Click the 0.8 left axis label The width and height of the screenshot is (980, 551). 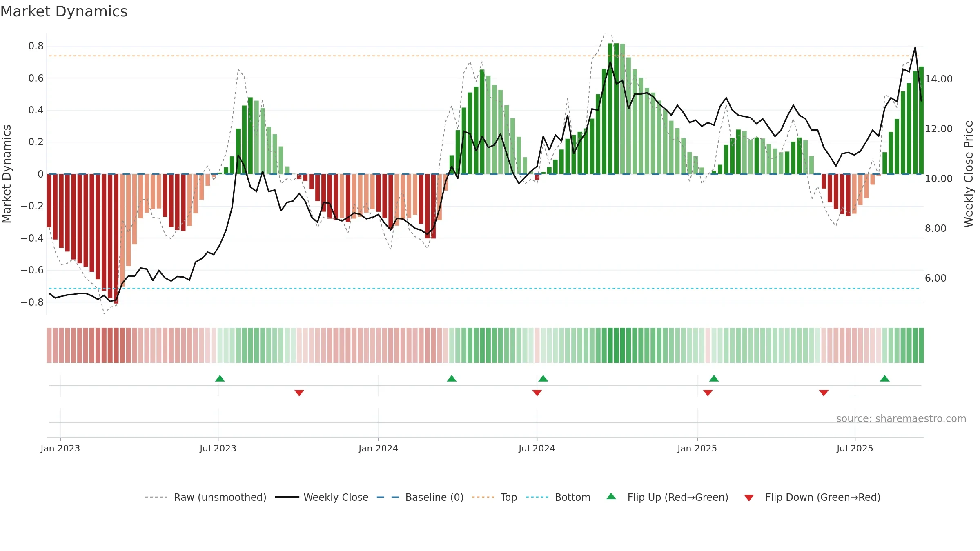click(36, 46)
